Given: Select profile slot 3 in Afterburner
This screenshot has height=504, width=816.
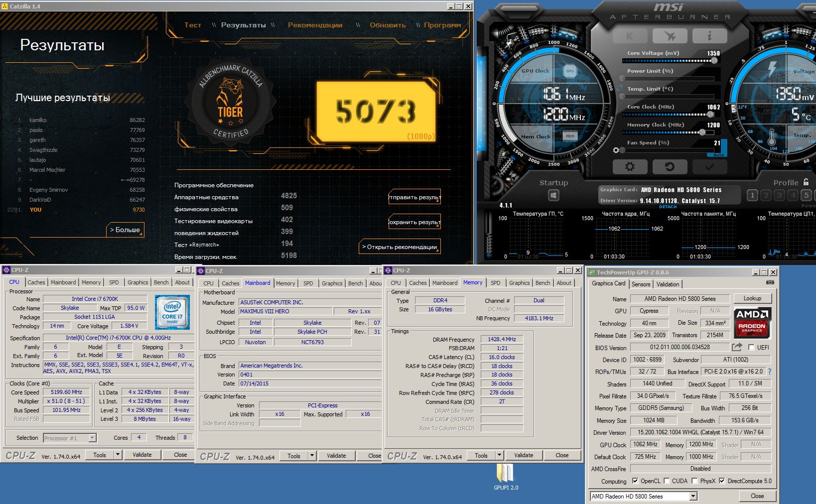Looking at the screenshot, I should point(780,195).
